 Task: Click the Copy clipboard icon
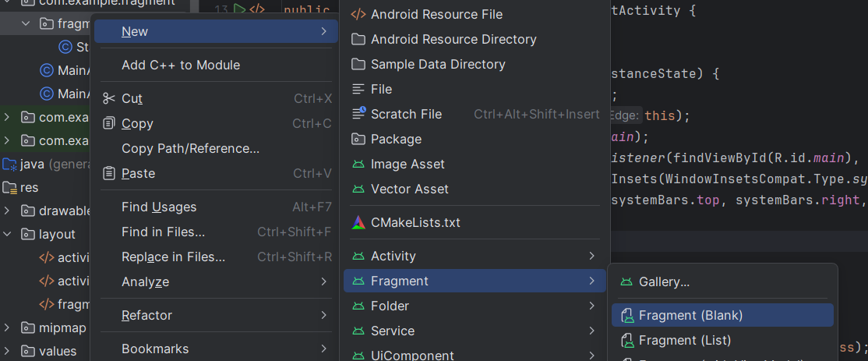coord(109,123)
